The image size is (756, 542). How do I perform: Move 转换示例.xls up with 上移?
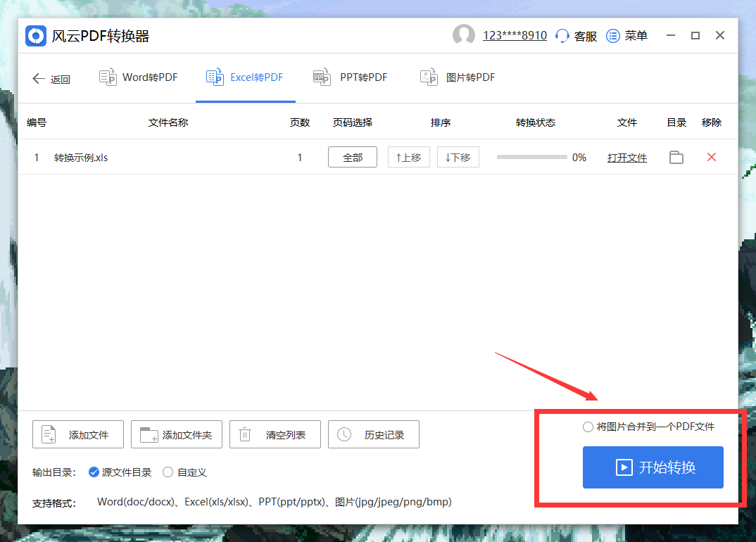click(x=409, y=157)
